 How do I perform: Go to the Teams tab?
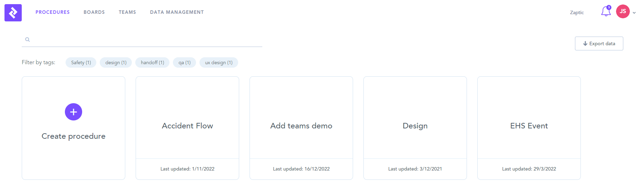127,12
